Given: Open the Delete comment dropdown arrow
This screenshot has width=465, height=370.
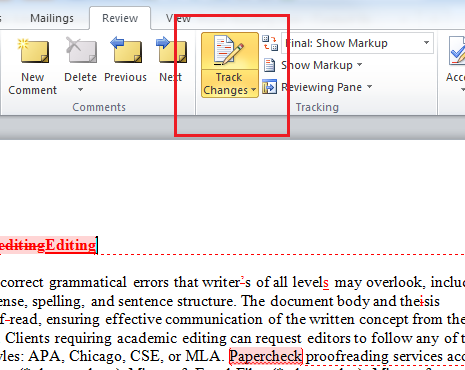Looking at the screenshot, I should pos(80,90).
